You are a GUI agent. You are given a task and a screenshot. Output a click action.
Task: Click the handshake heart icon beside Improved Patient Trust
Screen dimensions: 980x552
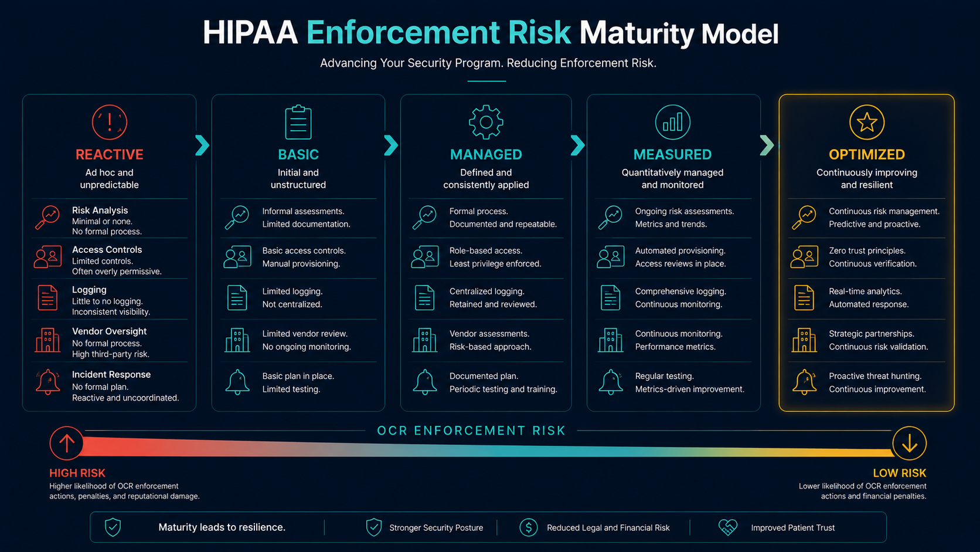(728, 527)
